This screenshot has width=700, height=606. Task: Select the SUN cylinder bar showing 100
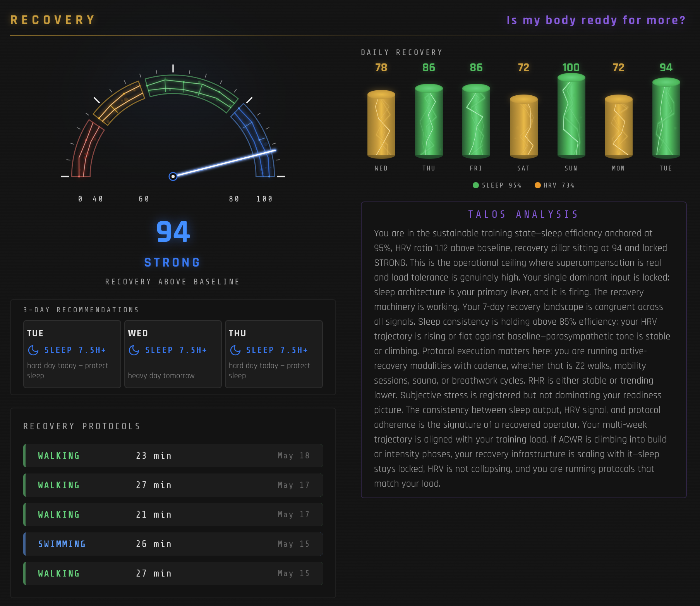[571, 116]
